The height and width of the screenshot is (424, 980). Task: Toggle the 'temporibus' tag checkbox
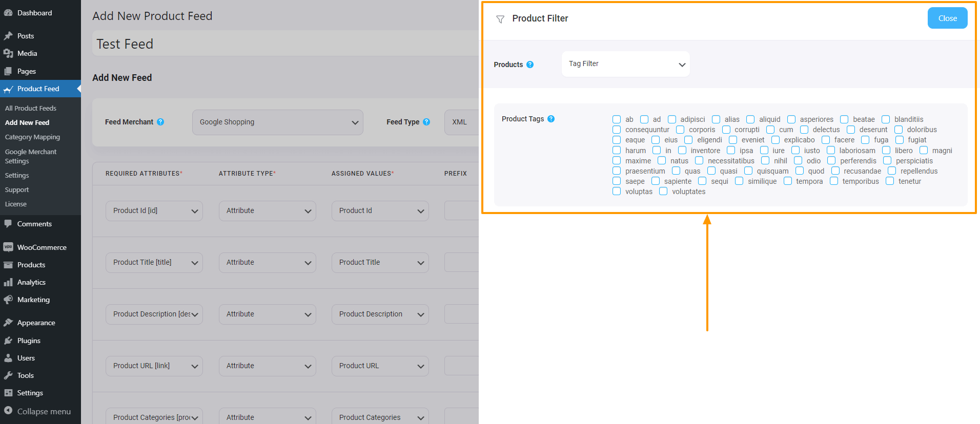834,181
